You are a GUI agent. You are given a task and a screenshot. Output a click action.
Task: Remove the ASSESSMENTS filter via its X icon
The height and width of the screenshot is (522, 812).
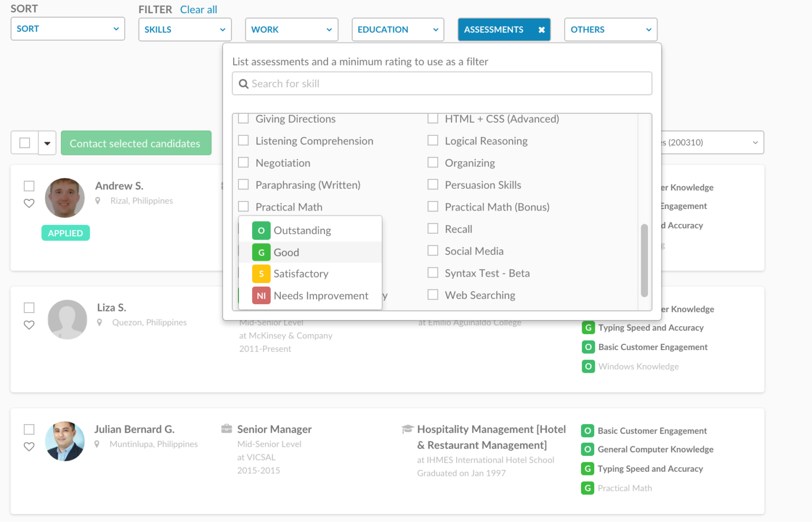pos(541,30)
